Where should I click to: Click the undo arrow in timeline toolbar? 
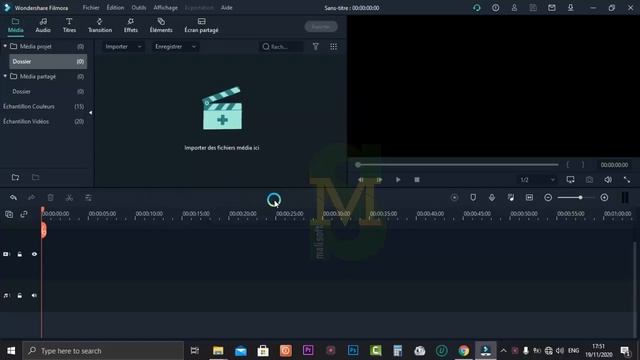point(13,198)
